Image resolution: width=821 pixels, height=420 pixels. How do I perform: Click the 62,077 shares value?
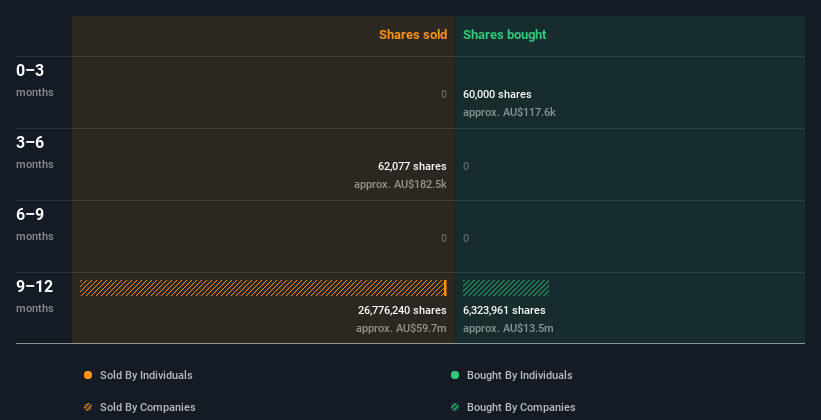[x=413, y=167]
